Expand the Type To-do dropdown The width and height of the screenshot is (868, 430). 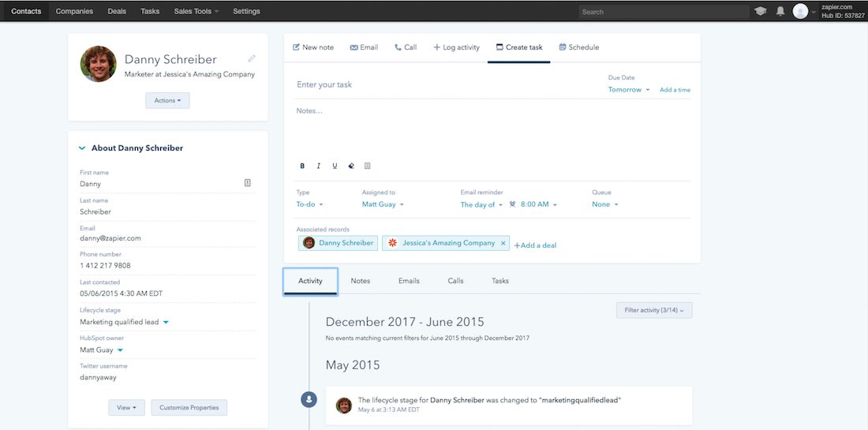click(309, 204)
